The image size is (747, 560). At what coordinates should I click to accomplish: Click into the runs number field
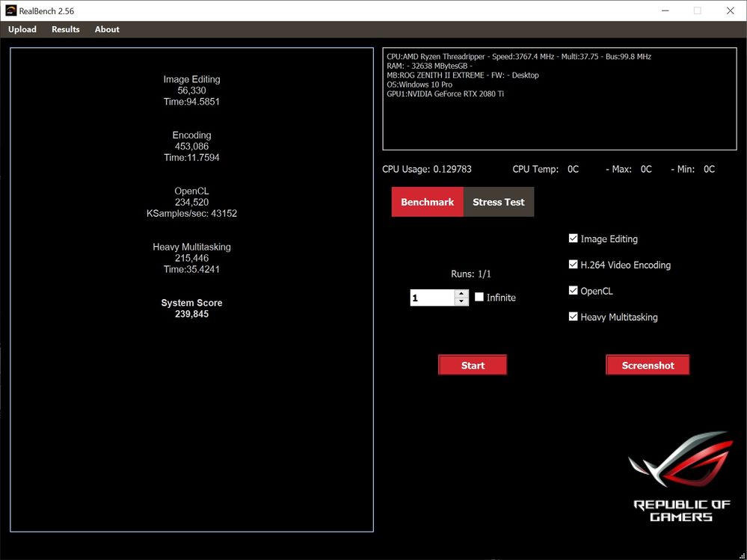point(433,298)
